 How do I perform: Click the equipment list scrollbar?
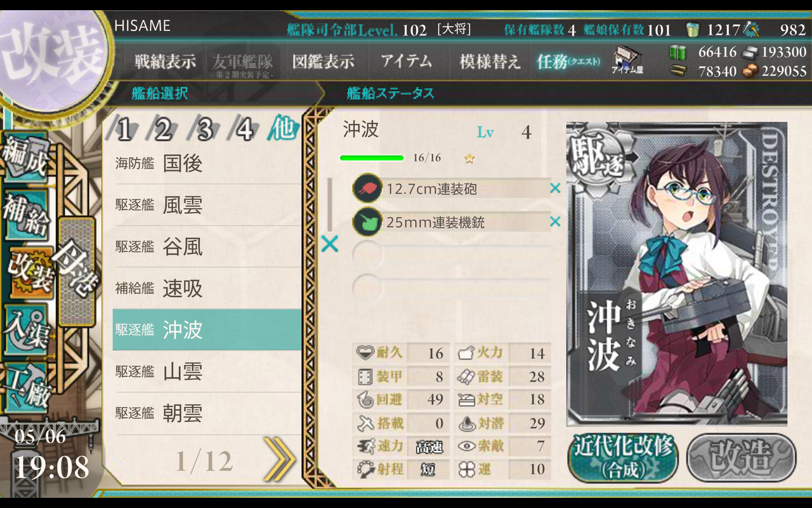329,204
